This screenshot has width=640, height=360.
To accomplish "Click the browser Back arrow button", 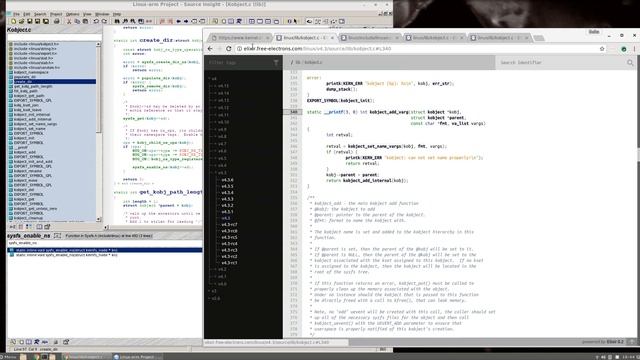I will click(210, 49).
